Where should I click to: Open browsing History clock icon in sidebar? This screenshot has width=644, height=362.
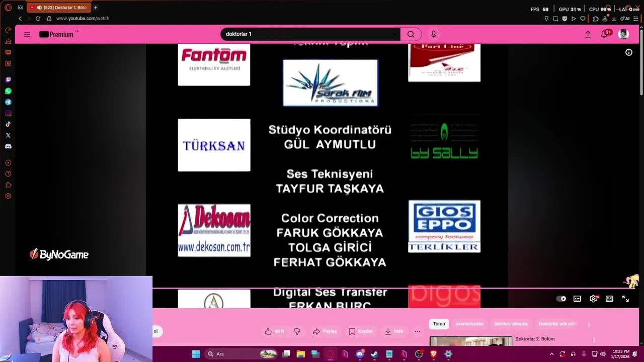point(8,174)
